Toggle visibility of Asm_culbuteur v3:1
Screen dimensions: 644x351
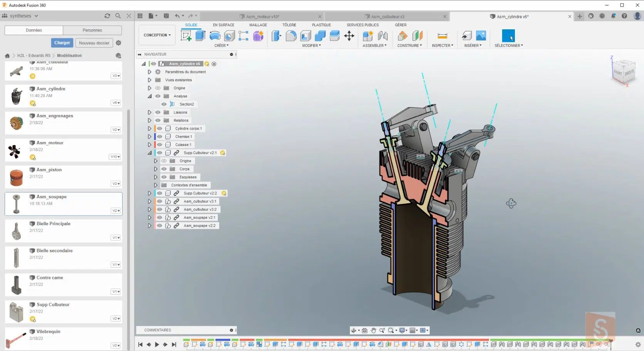click(160, 201)
